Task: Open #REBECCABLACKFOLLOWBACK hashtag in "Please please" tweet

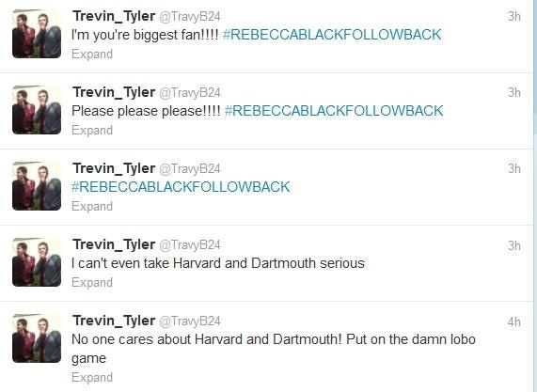Action: tap(334, 111)
